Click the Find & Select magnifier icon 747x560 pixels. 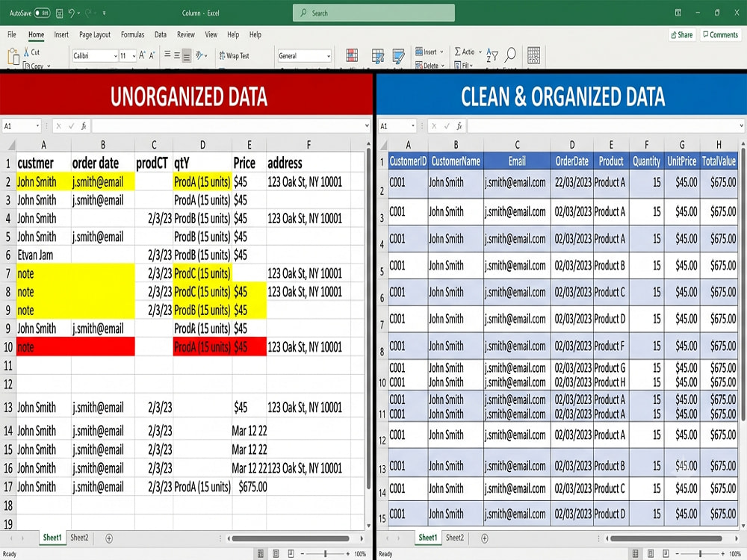(510, 55)
